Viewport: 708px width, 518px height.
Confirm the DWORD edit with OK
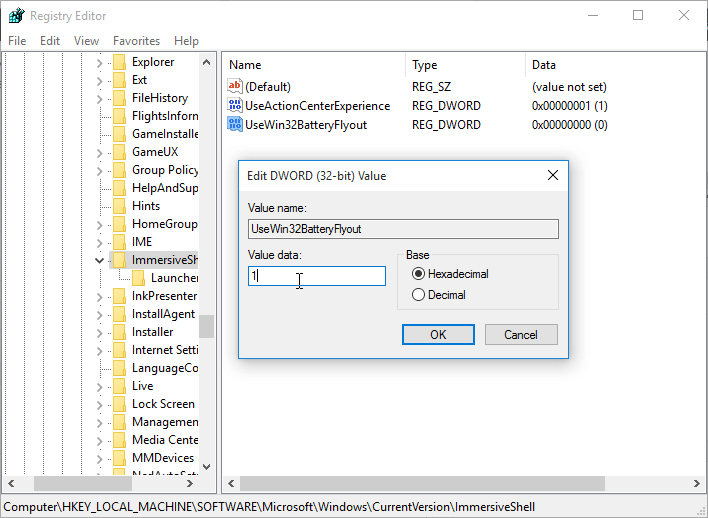click(x=438, y=335)
